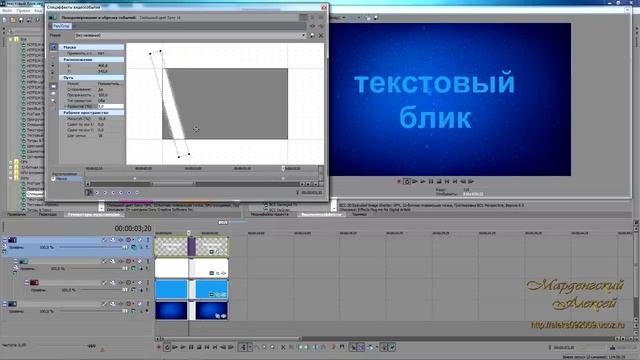Switch to 'Медиафайлы проекта' tab
Image resolution: width=640 pixels, height=360 pixels.
click(269, 214)
